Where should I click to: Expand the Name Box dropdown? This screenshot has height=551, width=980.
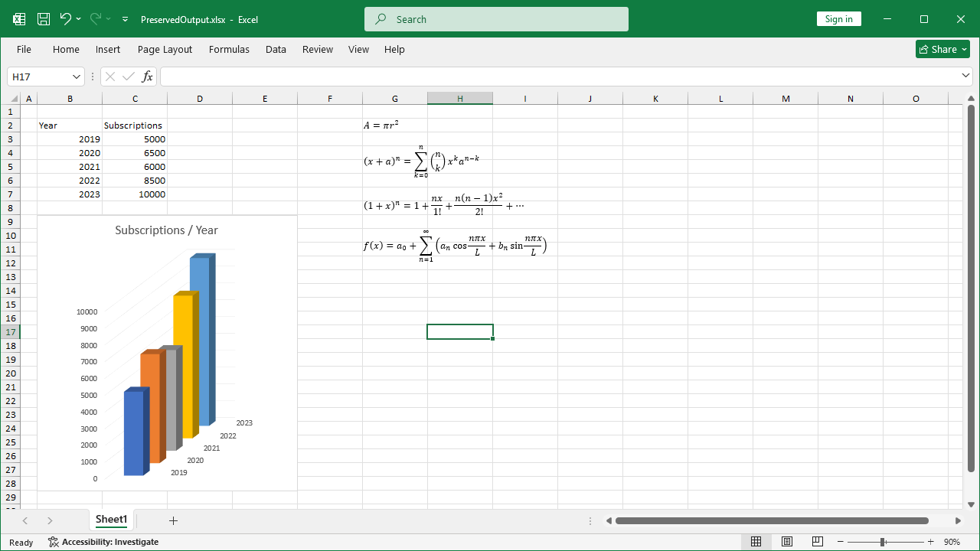pyautogui.click(x=77, y=77)
